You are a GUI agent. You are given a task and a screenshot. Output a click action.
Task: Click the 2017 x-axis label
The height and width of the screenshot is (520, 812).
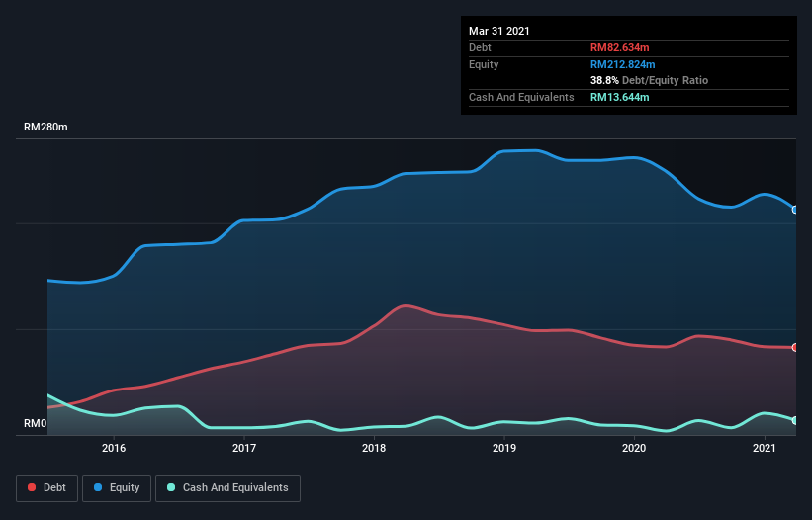point(244,448)
